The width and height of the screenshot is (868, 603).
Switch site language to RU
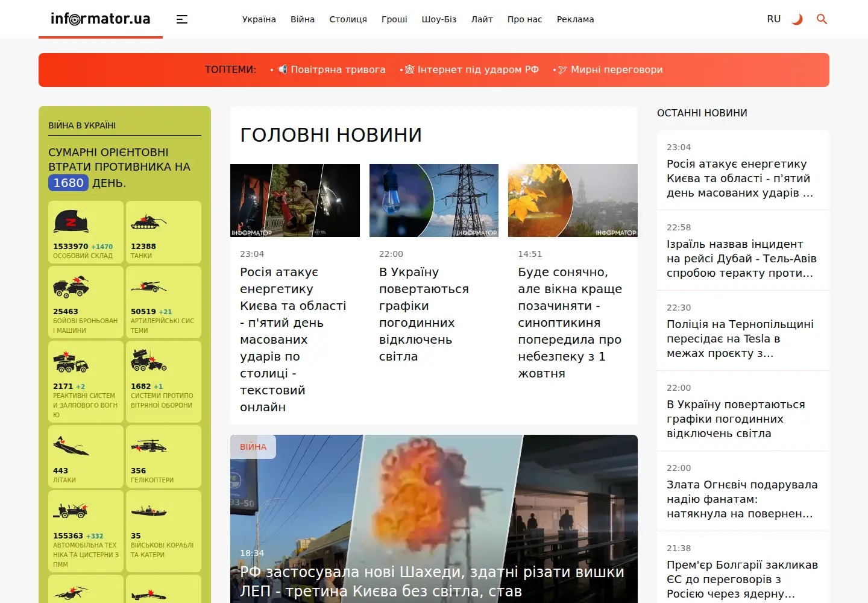774,19
